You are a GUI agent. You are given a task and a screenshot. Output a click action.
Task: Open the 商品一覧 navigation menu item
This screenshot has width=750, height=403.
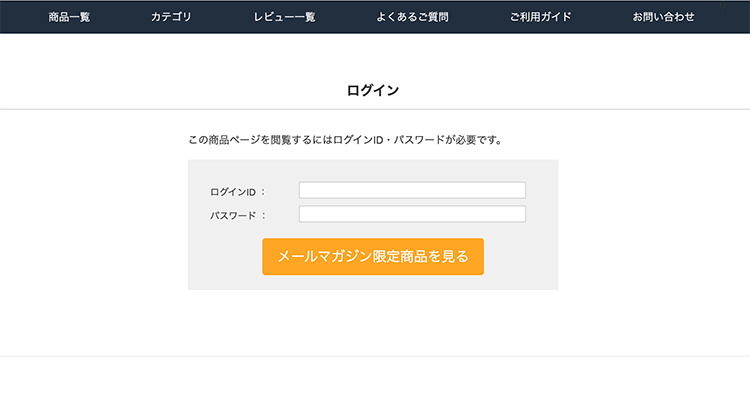[x=69, y=17]
